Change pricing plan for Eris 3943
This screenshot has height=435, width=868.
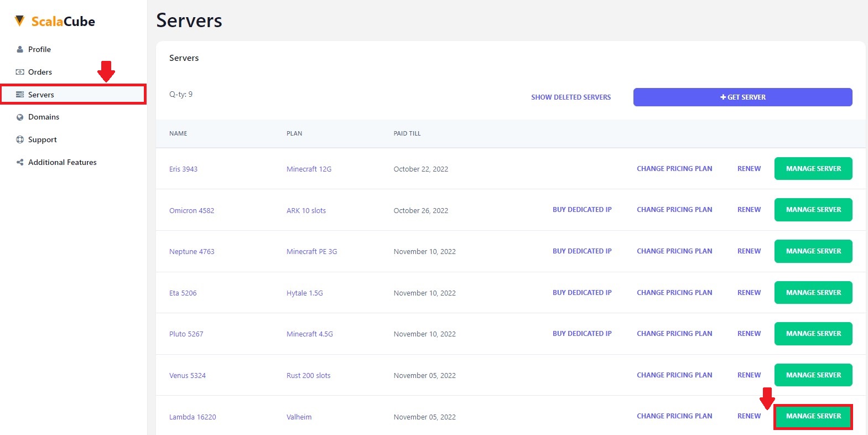674,168
